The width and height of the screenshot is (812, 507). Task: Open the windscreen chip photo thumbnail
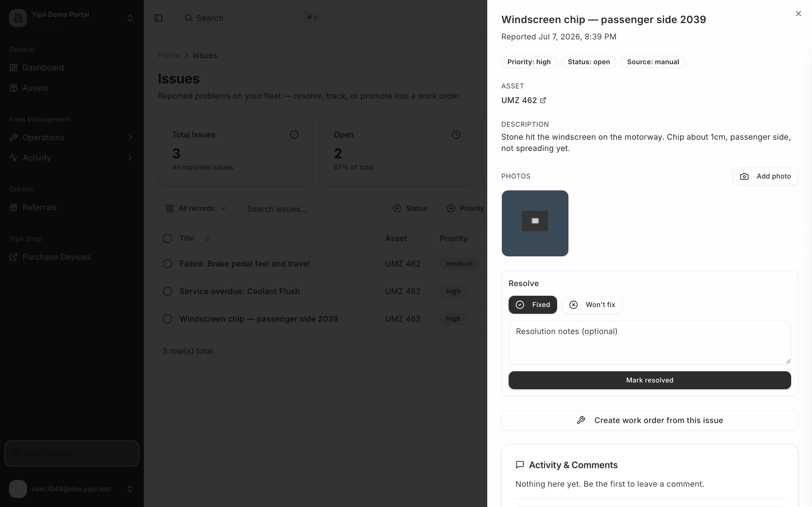[535, 223]
